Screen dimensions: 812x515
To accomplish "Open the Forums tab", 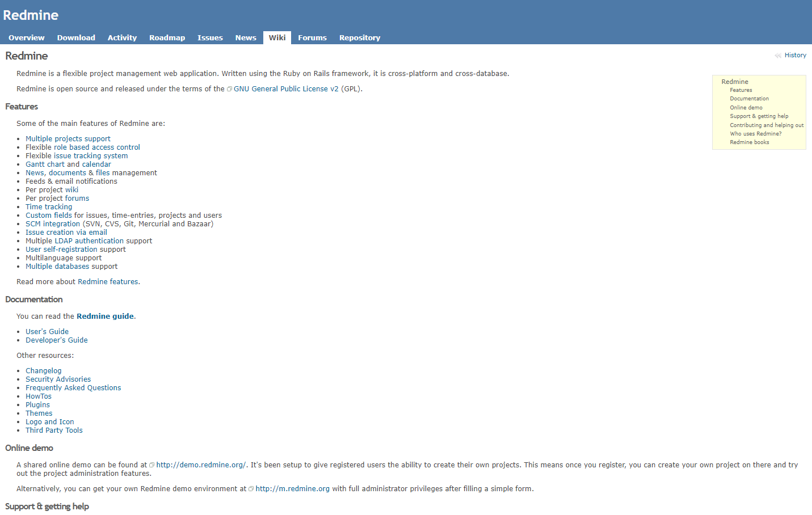I will (312, 38).
